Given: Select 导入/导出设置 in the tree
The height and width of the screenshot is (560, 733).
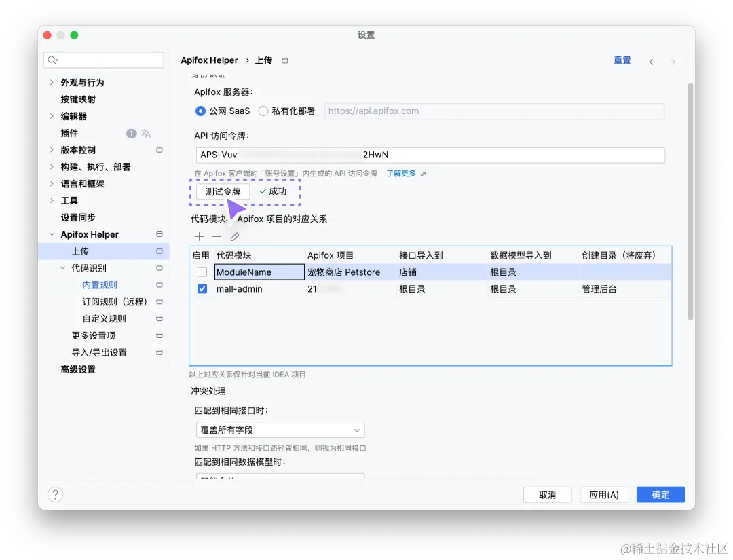Looking at the screenshot, I should pyautogui.click(x=99, y=352).
